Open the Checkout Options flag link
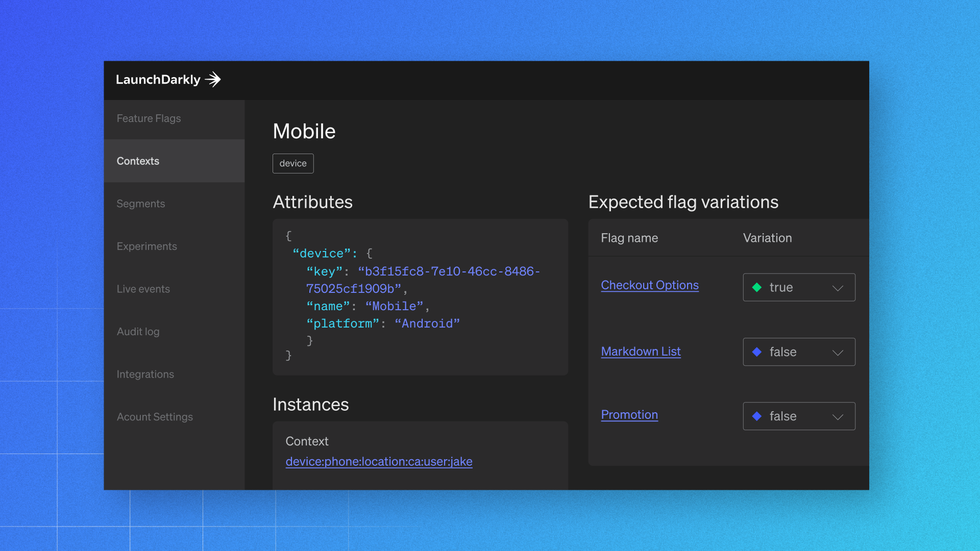The height and width of the screenshot is (551, 980). [x=649, y=285]
